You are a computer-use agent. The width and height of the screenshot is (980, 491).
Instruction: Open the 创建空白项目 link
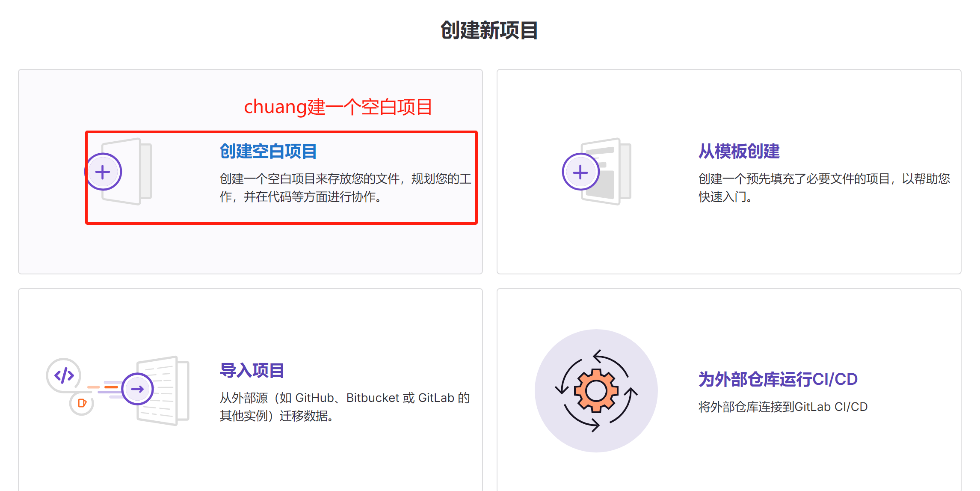click(268, 152)
